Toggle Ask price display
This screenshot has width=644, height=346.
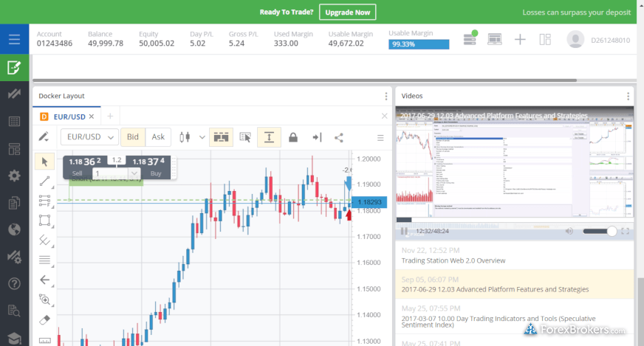point(158,137)
